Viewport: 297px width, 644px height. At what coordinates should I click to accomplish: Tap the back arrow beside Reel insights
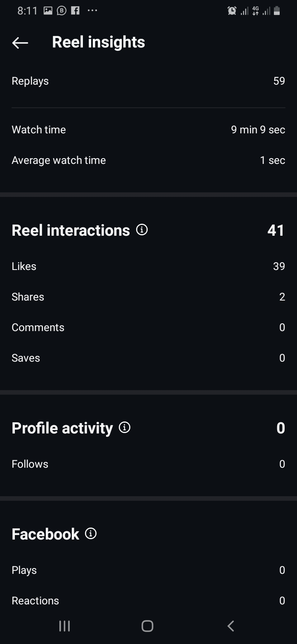tap(20, 43)
